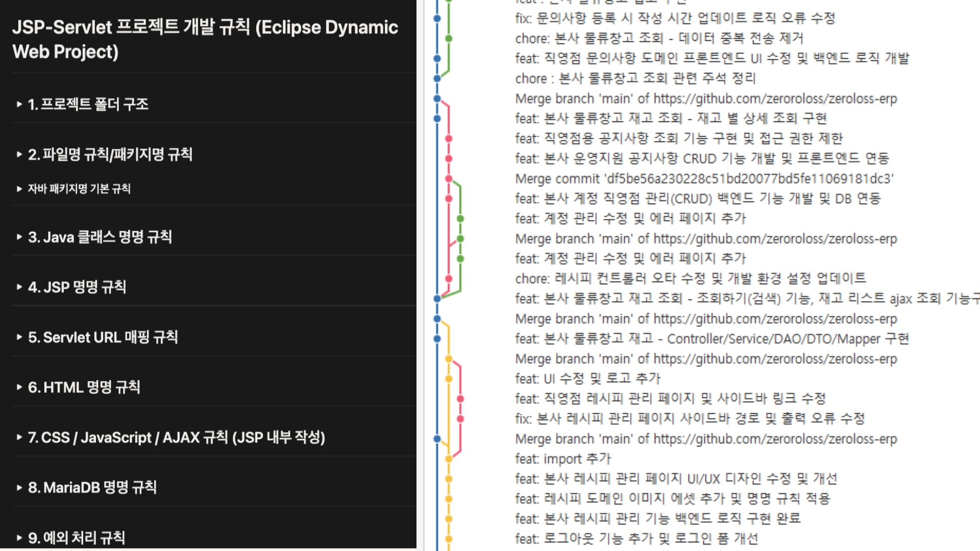
Task: Select Merge commit 'df5be56a230228c51bd...' row
Action: [704, 179]
